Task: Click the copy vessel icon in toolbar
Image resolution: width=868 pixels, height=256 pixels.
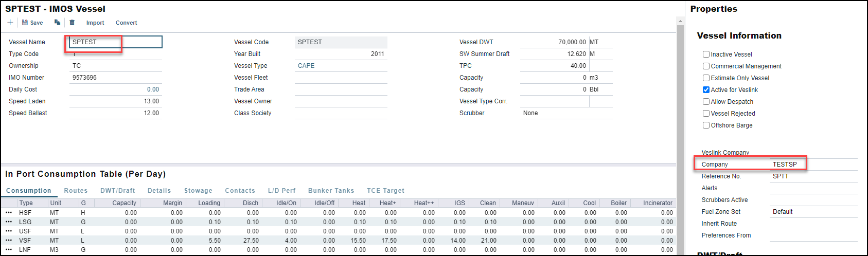Action: [57, 23]
